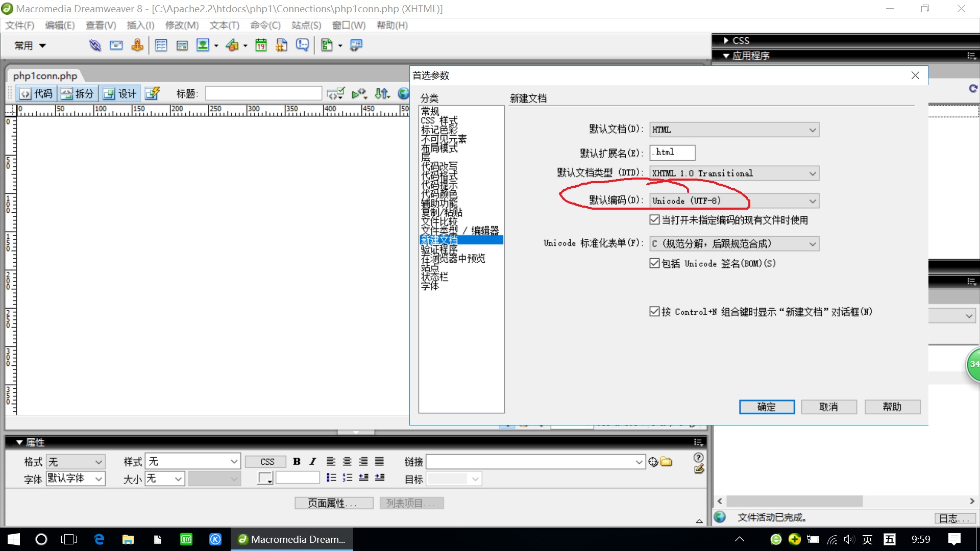Open the Format (格式) dropdown in Properties
Viewport: 980px width, 551px height.
coord(76,462)
